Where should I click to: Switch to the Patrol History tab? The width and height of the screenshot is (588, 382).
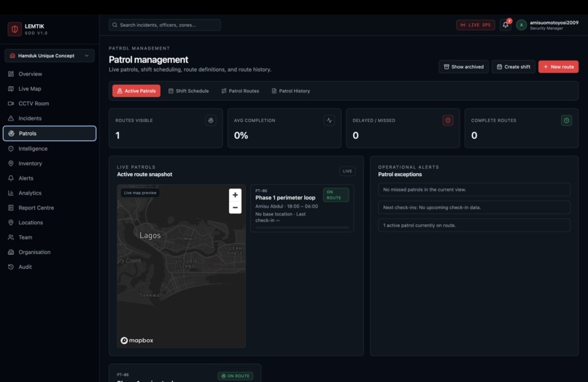(291, 91)
